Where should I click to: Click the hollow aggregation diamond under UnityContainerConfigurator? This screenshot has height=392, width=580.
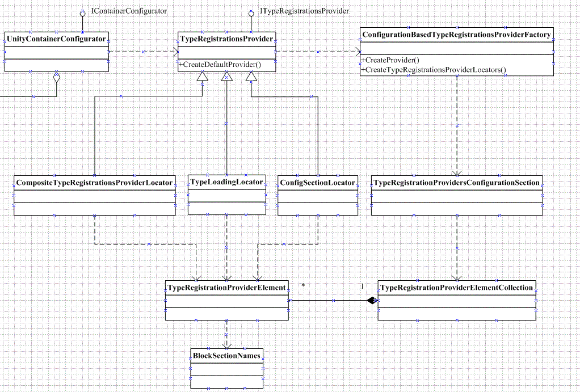pos(57,78)
